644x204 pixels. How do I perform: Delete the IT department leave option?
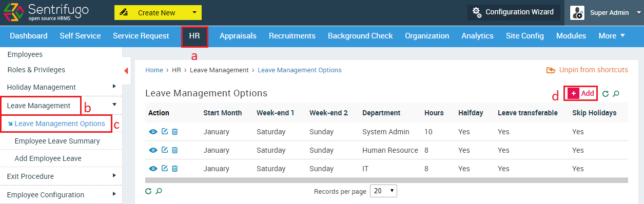click(174, 169)
